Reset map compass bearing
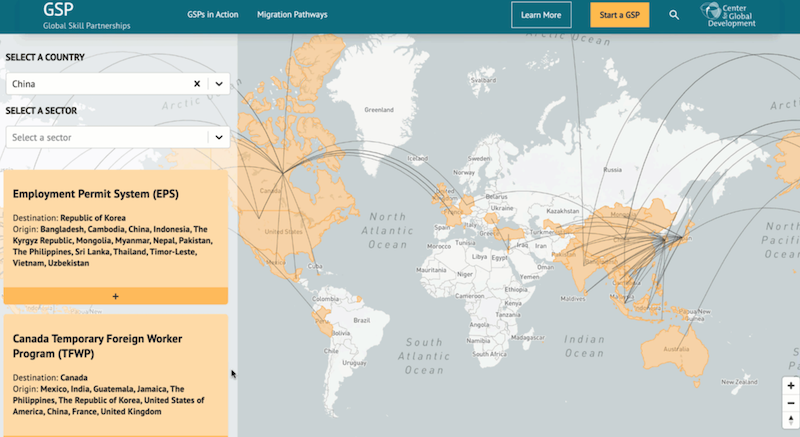The height and width of the screenshot is (437, 800). pyautogui.click(x=791, y=420)
